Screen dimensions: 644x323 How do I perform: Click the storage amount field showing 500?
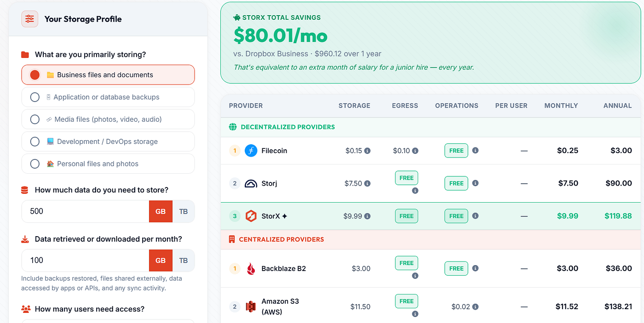click(x=86, y=211)
